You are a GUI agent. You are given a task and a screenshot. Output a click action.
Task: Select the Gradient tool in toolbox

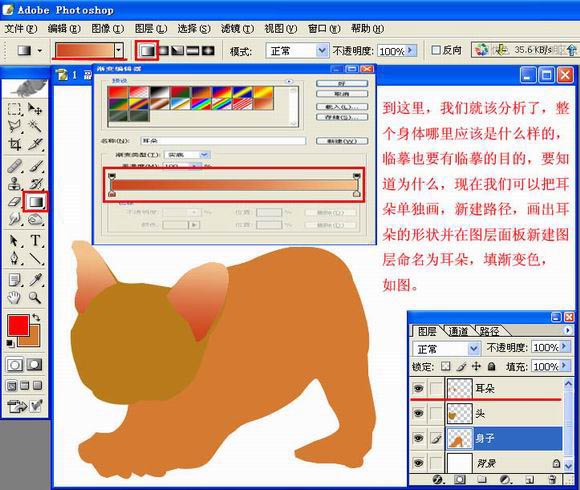coord(36,202)
